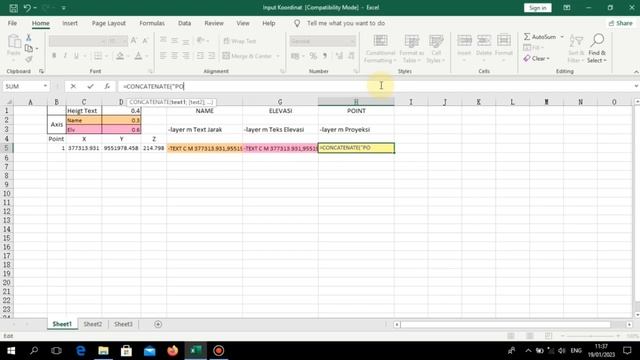Click the orange Name cell

pyautogui.click(x=84, y=120)
